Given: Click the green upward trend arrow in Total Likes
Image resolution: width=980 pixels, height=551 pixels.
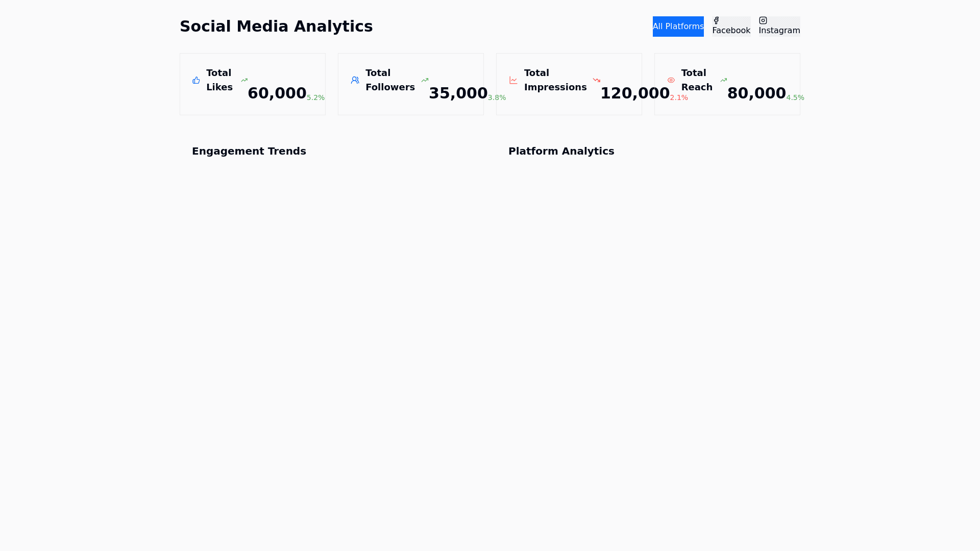Looking at the screenshot, I should coord(244,80).
